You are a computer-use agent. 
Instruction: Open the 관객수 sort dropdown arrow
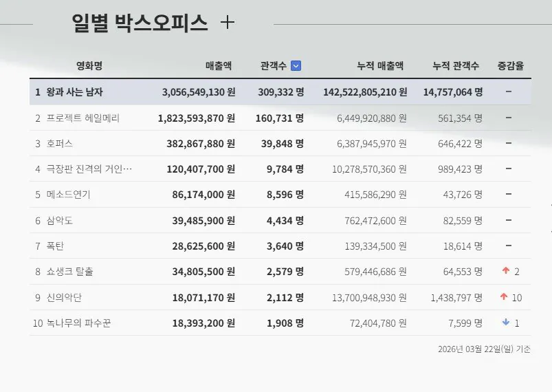[x=296, y=66]
